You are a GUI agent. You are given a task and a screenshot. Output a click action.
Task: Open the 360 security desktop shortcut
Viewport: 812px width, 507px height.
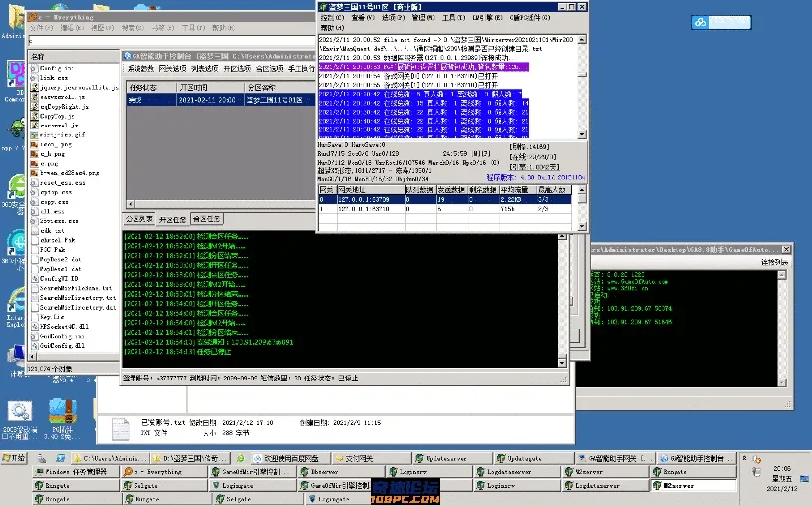coord(16,187)
